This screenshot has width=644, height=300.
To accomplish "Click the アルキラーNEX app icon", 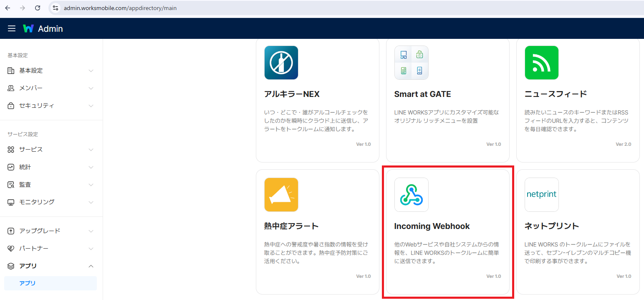I will (x=281, y=63).
